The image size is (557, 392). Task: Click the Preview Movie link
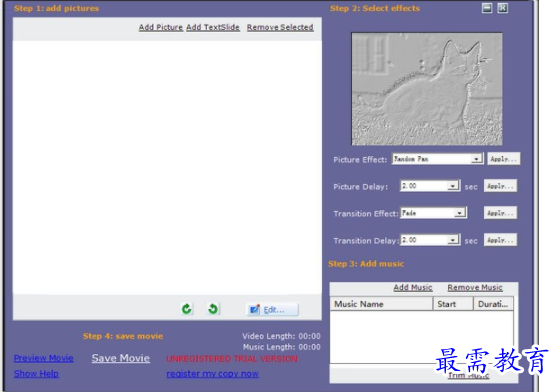point(44,358)
